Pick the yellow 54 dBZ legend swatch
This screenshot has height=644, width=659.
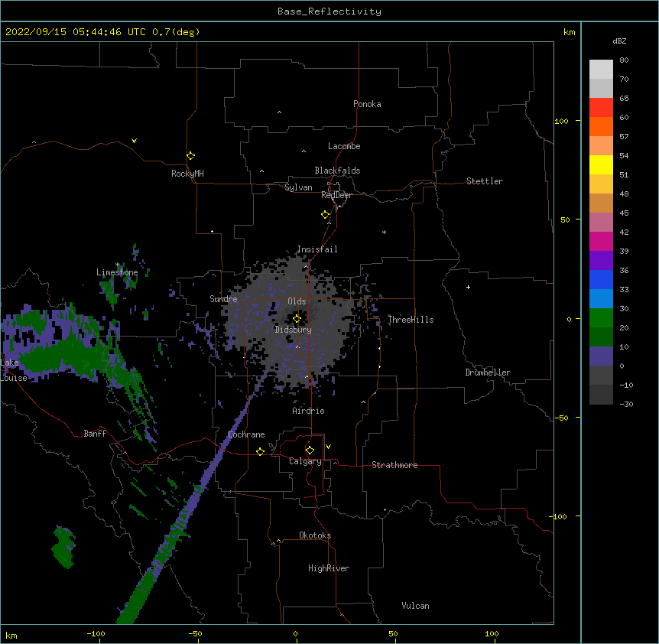(x=601, y=164)
